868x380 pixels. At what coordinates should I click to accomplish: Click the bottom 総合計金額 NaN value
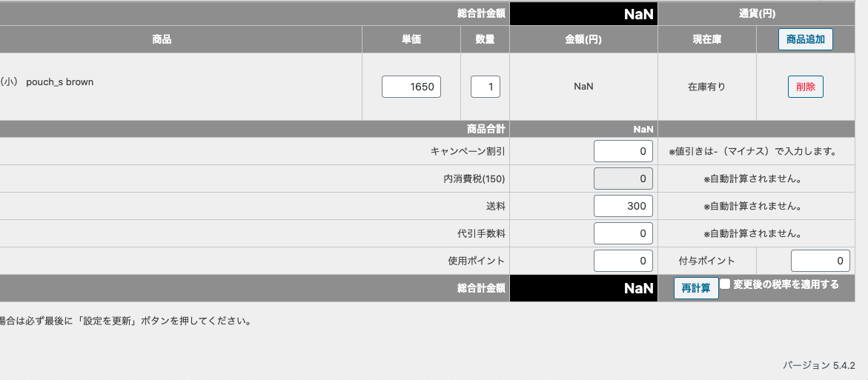click(x=639, y=288)
